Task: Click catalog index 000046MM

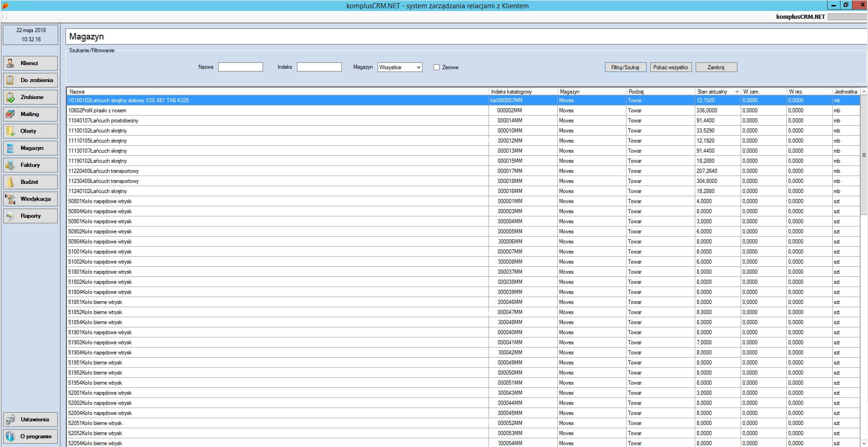Action: 510,302
